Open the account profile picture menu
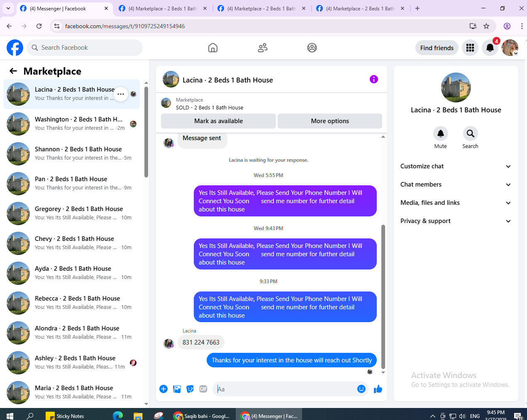The width and height of the screenshot is (527, 420). pyautogui.click(x=510, y=48)
